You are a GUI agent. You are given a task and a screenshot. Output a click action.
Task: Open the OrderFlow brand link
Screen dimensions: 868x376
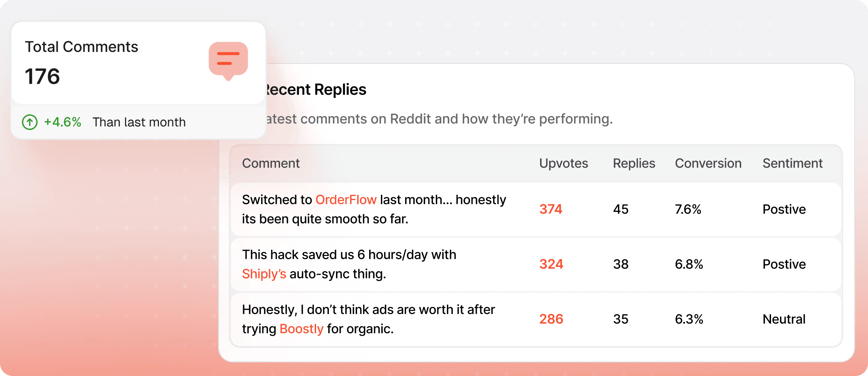pyautogui.click(x=346, y=200)
